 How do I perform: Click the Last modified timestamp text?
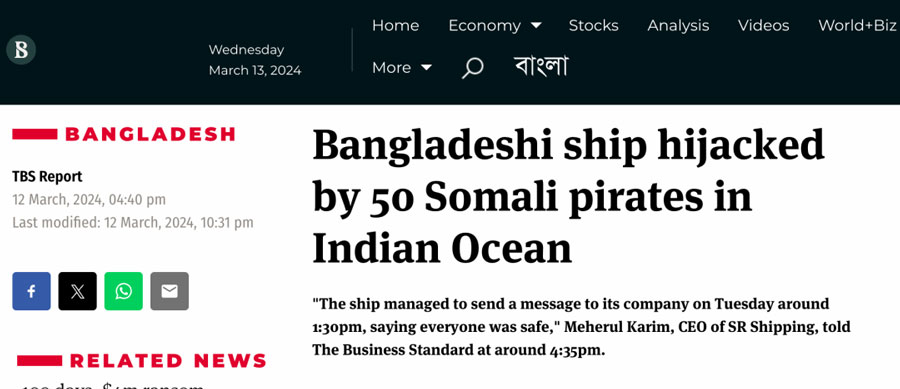click(133, 223)
